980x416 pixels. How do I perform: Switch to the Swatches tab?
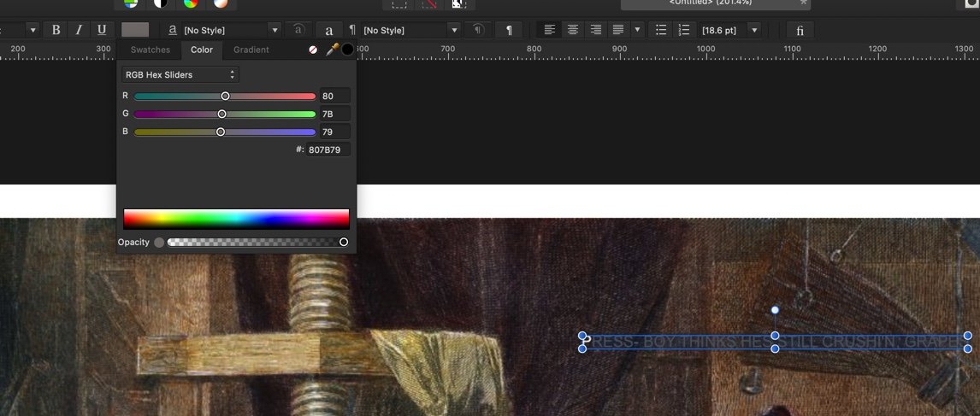click(x=150, y=50)
